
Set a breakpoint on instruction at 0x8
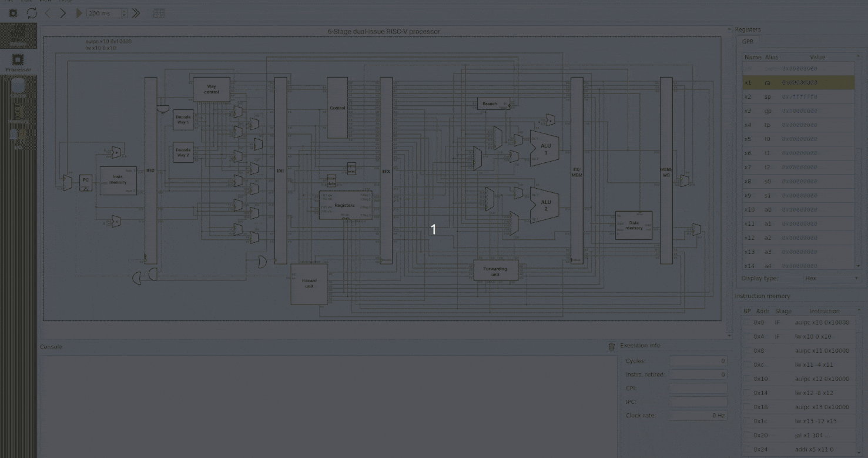[x=747, y=350]
